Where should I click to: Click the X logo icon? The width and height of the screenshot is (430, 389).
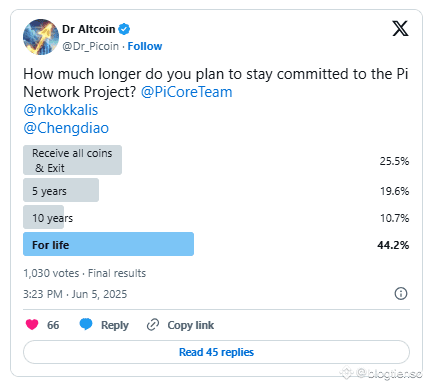pyautogui.click(x=400, y=28)
